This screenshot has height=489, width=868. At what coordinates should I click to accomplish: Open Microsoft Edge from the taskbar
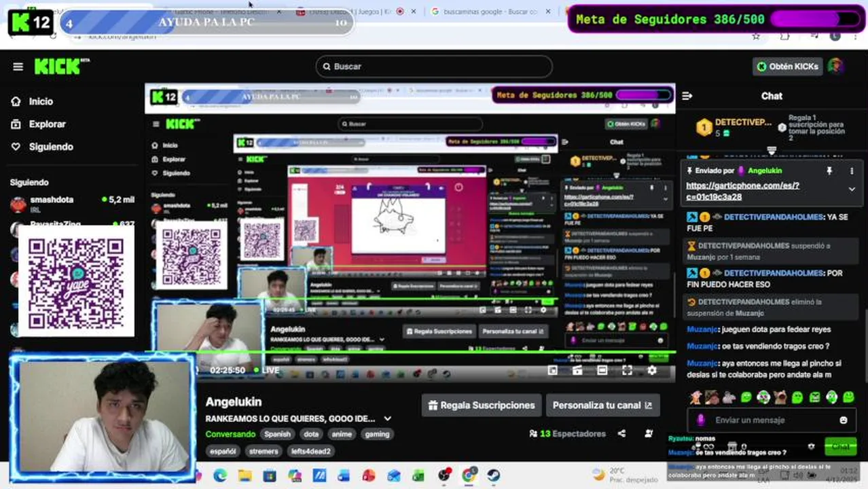coord(220,475)
